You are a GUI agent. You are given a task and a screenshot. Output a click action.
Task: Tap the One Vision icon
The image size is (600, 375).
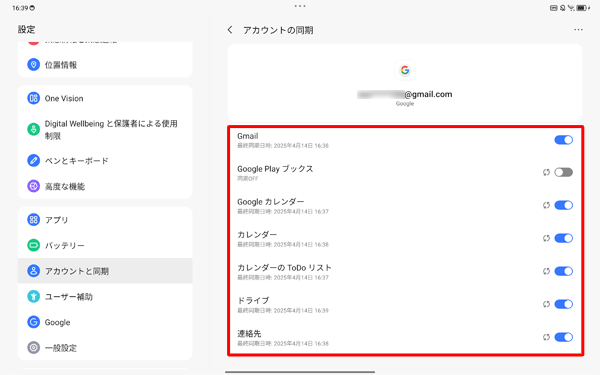pyautogui.click(x=34, y=98)
